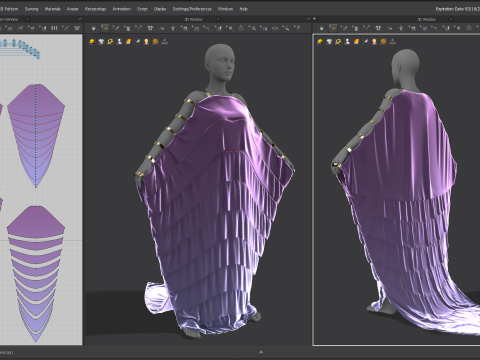Click the diagonal line tool in 2D window toolbar

[66, 28]
